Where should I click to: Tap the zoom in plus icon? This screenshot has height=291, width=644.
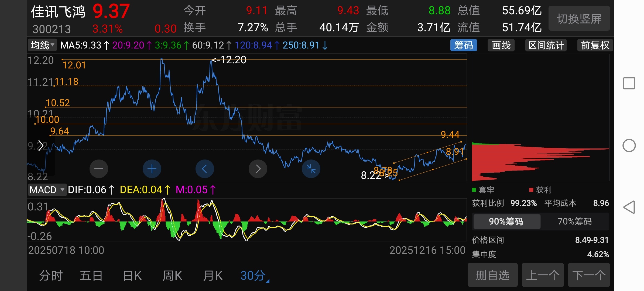[x=152, y=169]
